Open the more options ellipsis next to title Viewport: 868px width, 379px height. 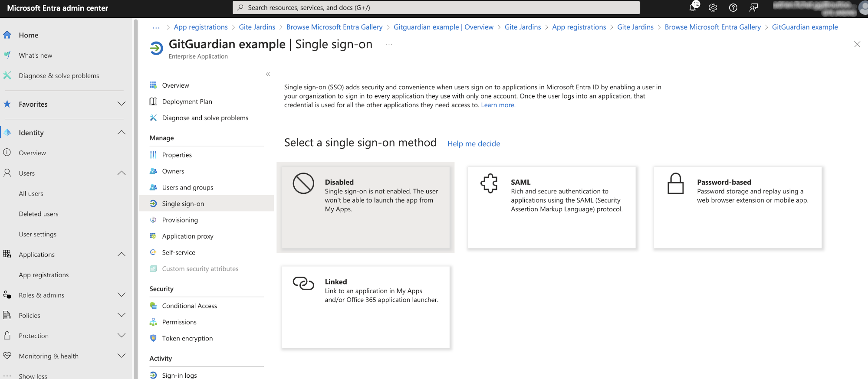(x=389, y=44)
